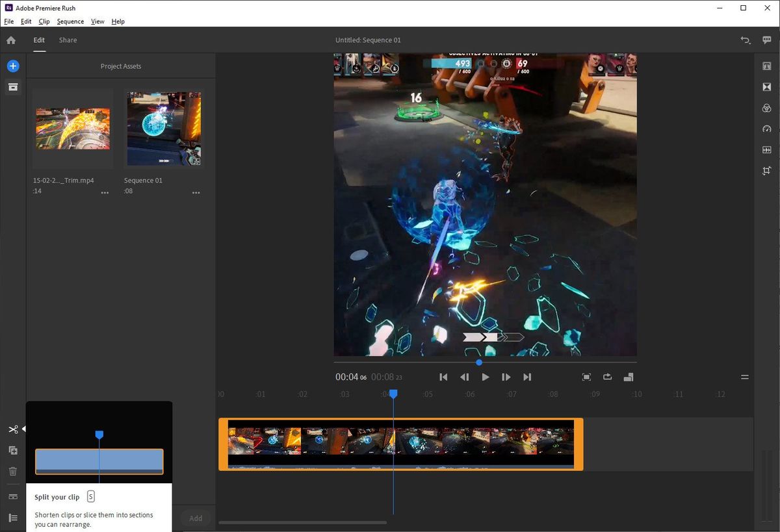This screenshot has width=780, height=532.
Task: Open the Speed panel
Action: click(766, 129)
